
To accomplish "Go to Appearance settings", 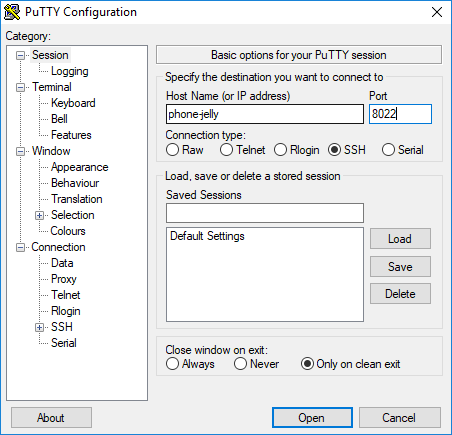I will coord(80,167).
